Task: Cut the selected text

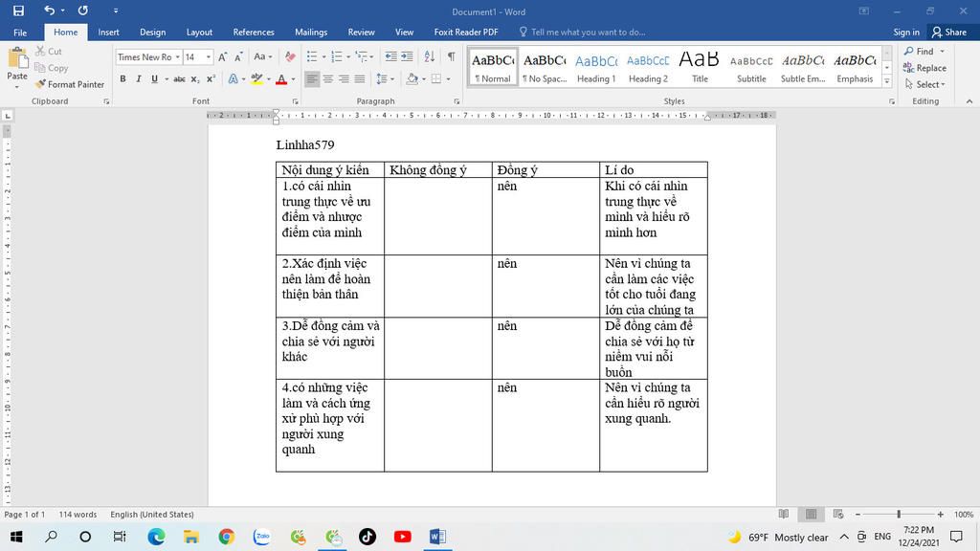Action: click(49, 52)
